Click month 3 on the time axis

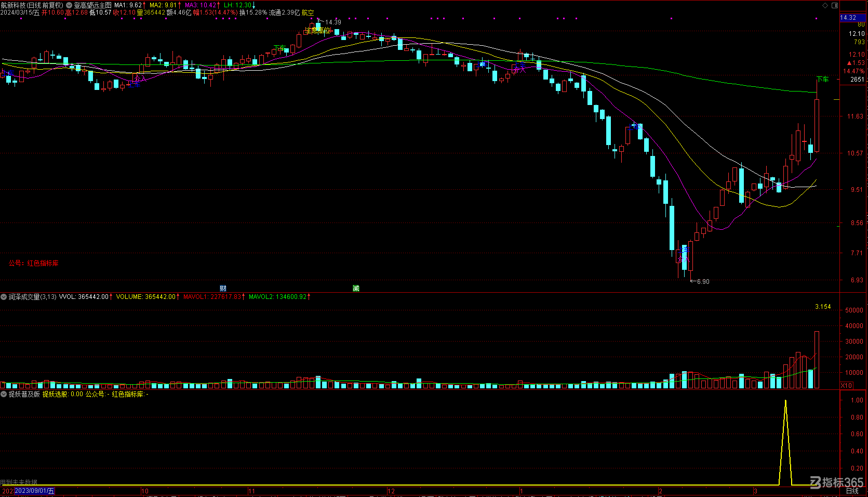point(756,491)
